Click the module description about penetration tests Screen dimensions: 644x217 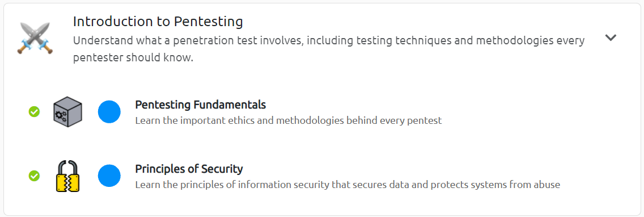pyautogui.click(x=329, y=49)
